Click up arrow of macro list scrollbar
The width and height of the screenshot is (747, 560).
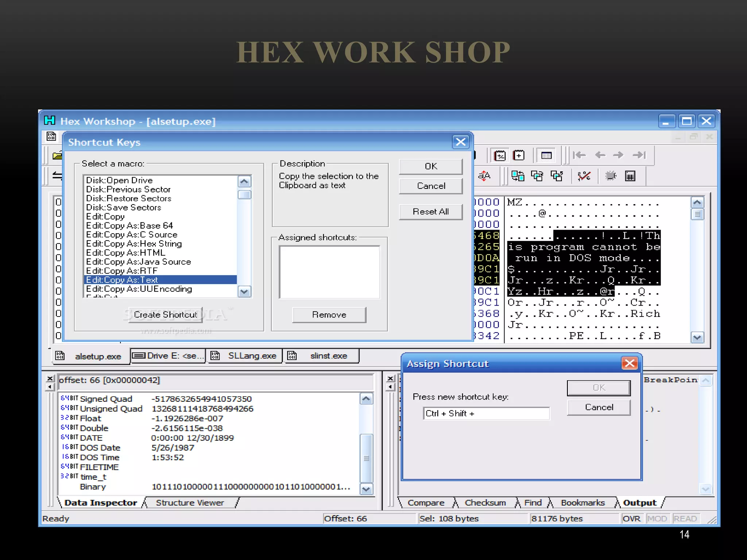pos(244,181)
